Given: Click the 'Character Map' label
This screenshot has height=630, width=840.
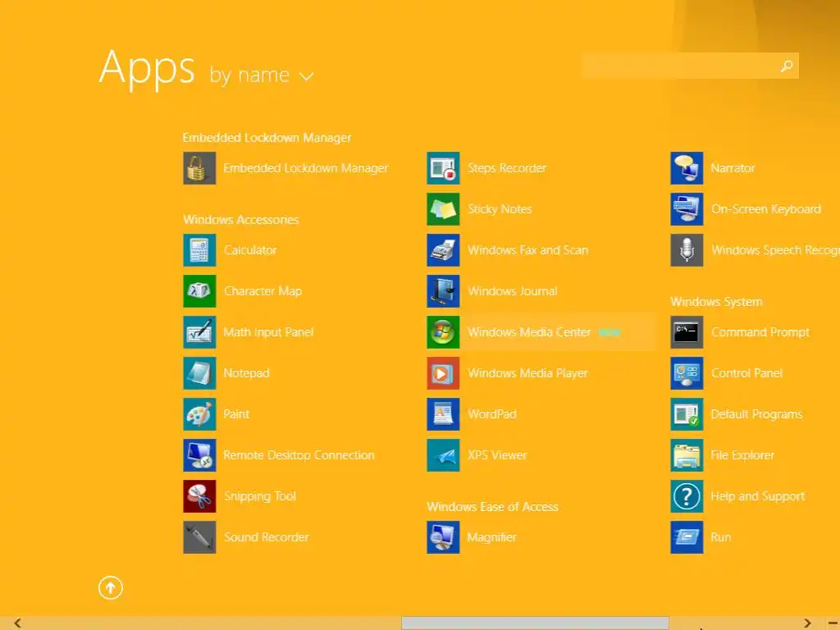Looking at the screenshot, I should (263, 291).
